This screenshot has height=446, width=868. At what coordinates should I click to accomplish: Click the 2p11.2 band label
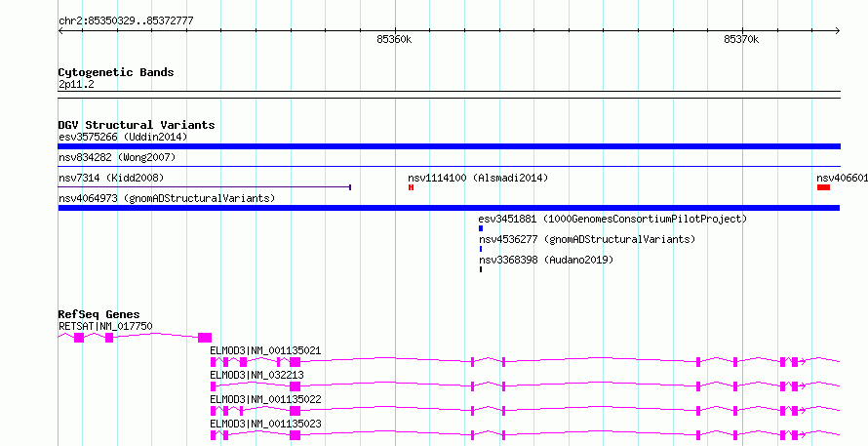(76, 84)
